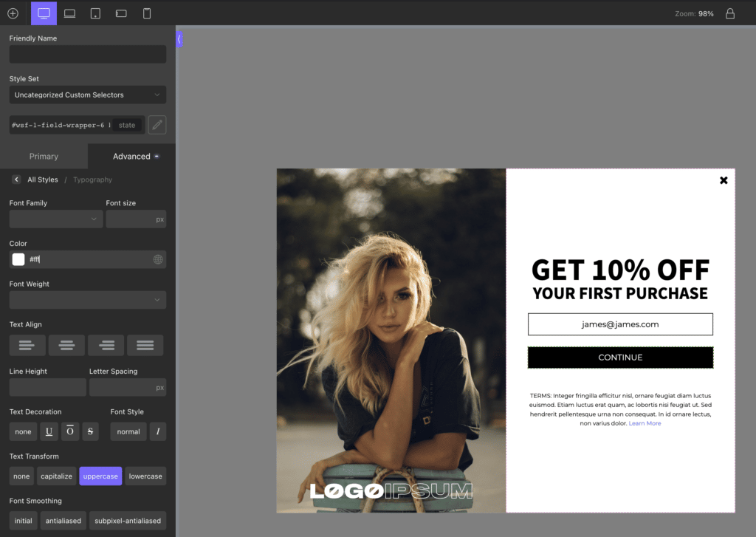This screenshot has width=756, height=537.
Task: Toggle the uppercase text transform
Action: pyautogui.click(x=100, y=476)
